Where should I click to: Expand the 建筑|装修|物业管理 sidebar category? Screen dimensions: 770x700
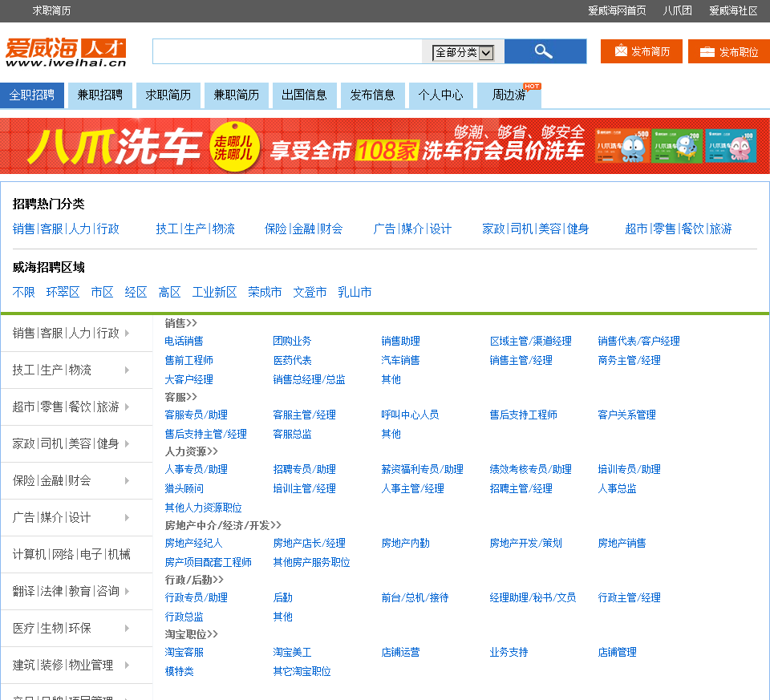point(77,666)
